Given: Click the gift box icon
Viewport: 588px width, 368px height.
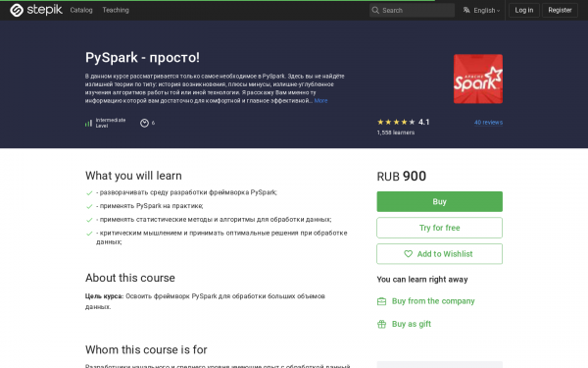Looking at the screenshot, I should point(381,324).
